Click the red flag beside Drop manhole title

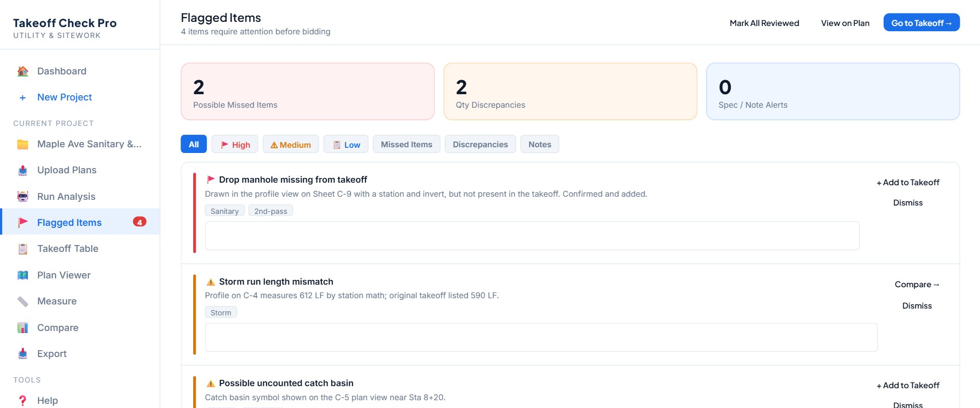(x=210, y=180)
